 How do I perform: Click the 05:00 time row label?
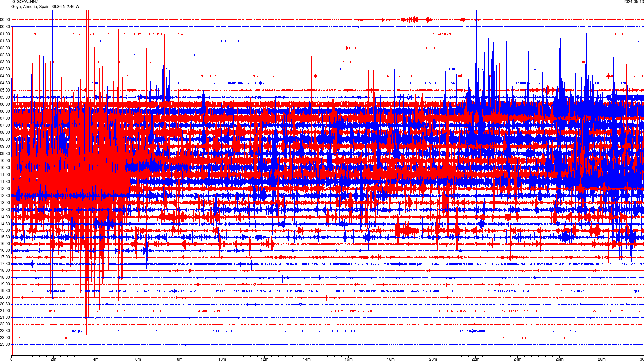[x=5, y=90]
